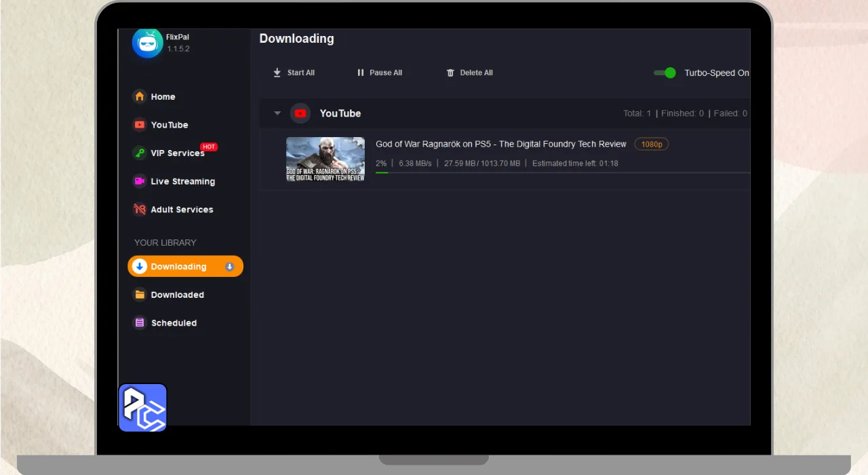Open the YouTube sidebar section
The height and width of the screenshot is (475, 868).
click(170, 125)
